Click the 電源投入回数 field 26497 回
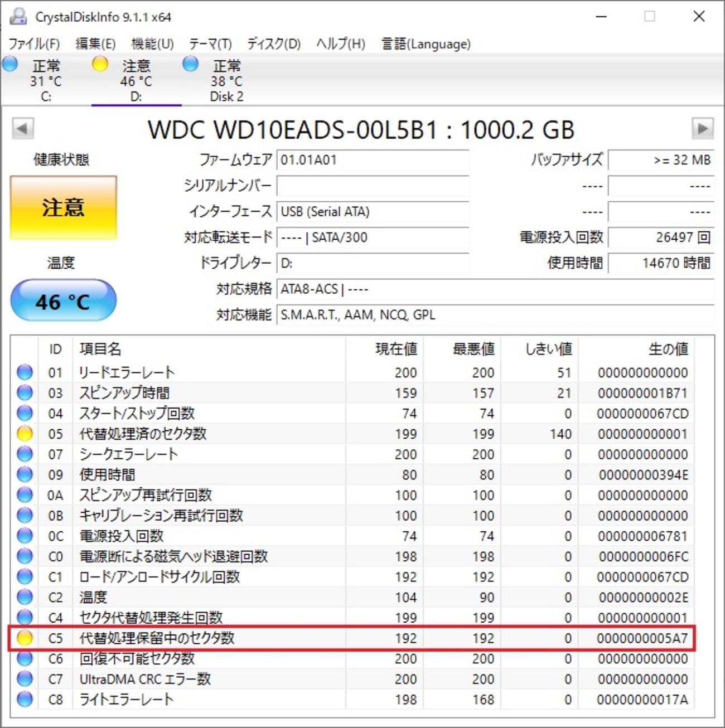The image size is (725, 728). click(661, 237)
